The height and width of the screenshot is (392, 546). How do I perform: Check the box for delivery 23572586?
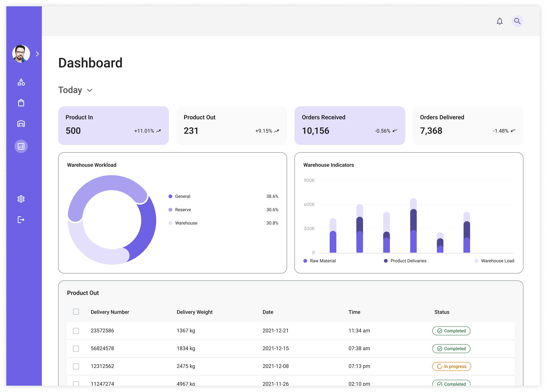tap(76, 331)
